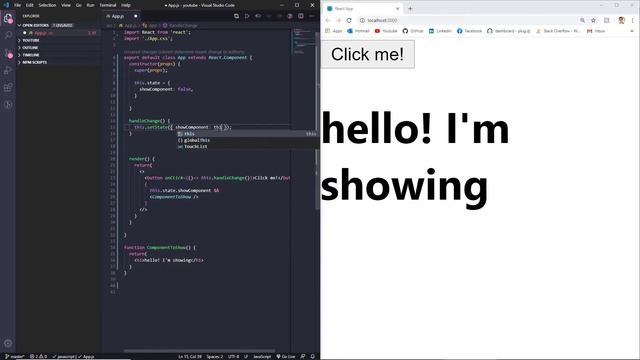
Task: Open the Chrome extensions icon
Action: click(607, 20)
